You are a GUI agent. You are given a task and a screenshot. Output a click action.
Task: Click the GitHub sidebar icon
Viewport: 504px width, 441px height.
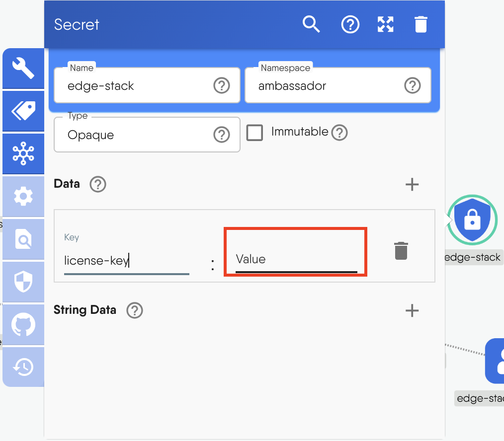coord(23,325)
